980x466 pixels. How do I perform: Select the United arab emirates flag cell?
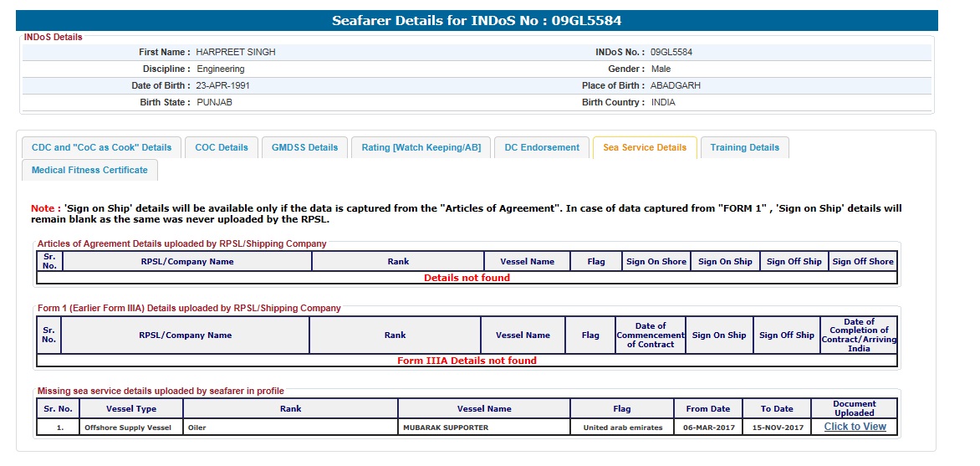tap(622, 428)
